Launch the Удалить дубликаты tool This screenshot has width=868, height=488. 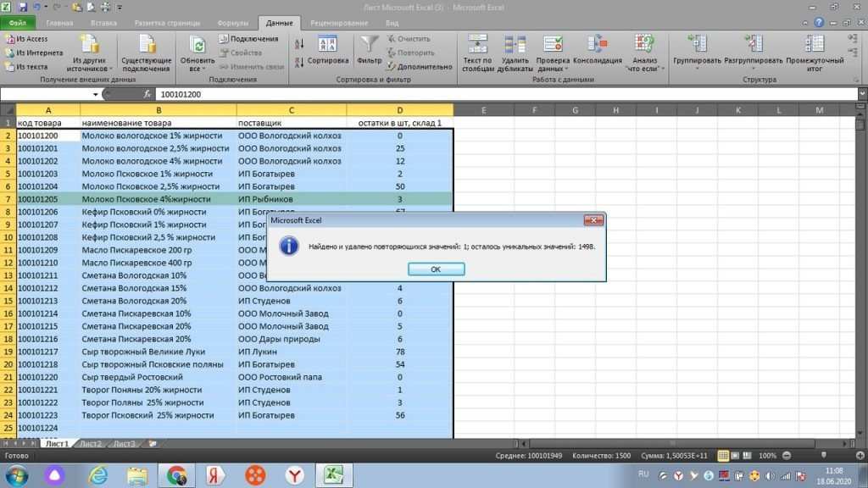(515, 51)
